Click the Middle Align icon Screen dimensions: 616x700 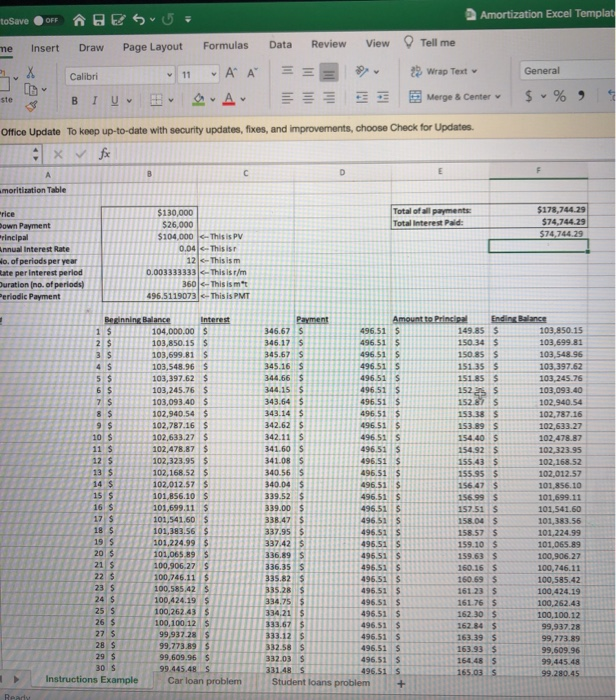(308, 71)
